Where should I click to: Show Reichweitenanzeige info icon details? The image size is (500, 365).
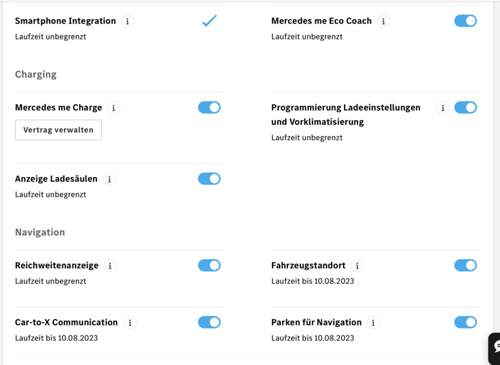[x=110, y=266]
